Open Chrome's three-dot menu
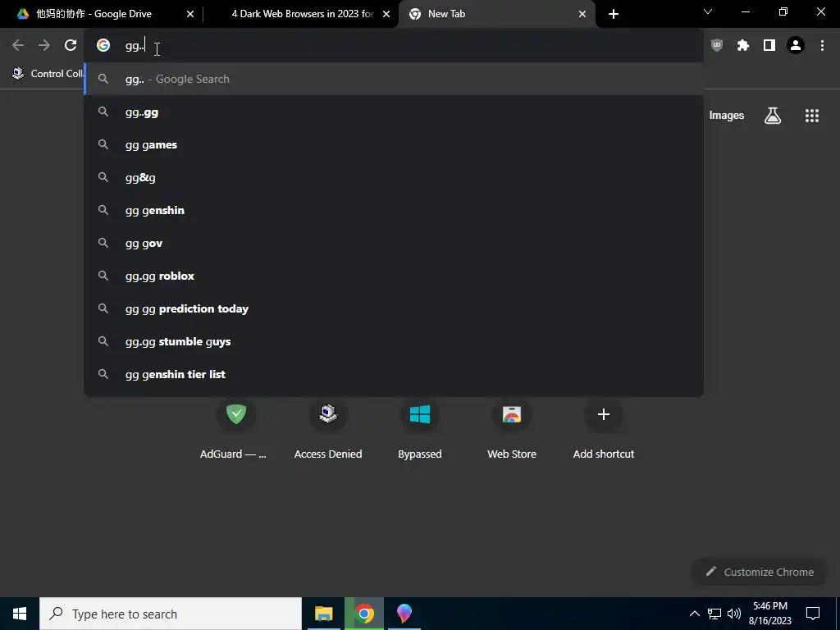Screen dimensions: 840x630 click(x=822, y=46)
